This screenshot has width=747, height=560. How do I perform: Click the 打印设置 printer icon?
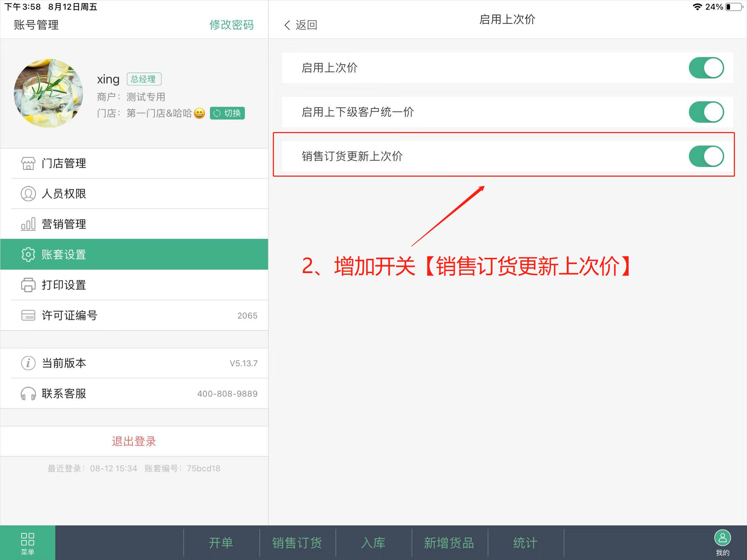pos(28,285)
